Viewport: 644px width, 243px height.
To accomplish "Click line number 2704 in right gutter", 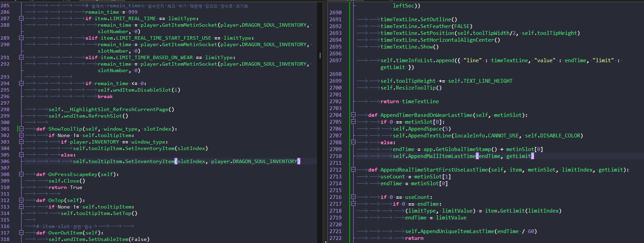I will (335, 115).
